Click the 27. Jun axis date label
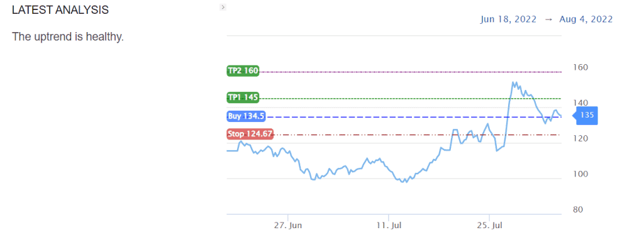 288,226
